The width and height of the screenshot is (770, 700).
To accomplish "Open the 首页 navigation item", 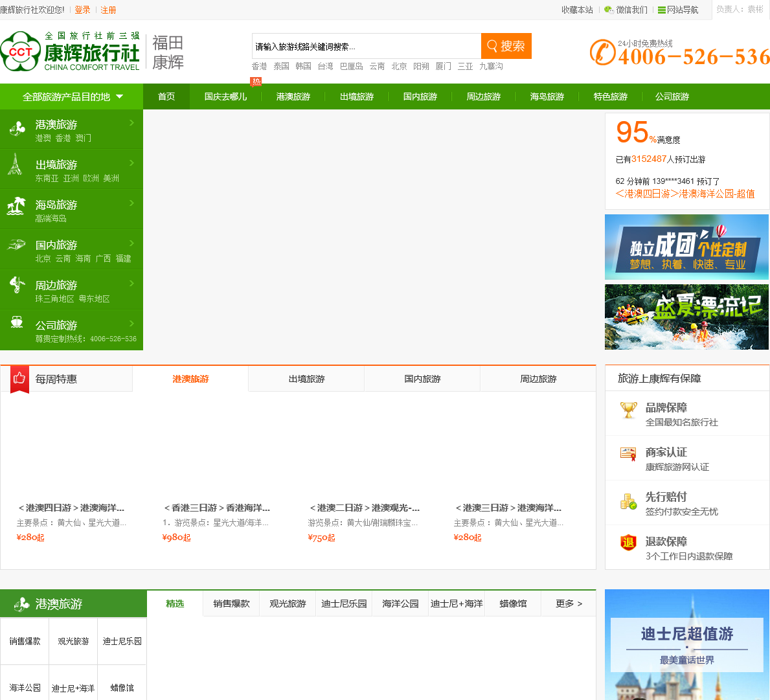I will (166, 96).
